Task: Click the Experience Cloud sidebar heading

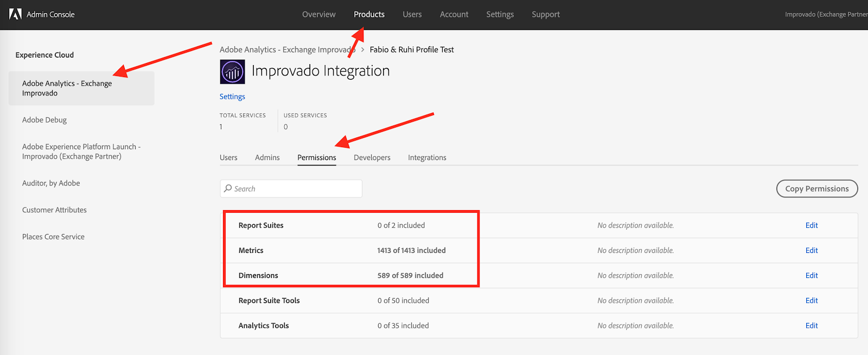Action: pos(44,55)
